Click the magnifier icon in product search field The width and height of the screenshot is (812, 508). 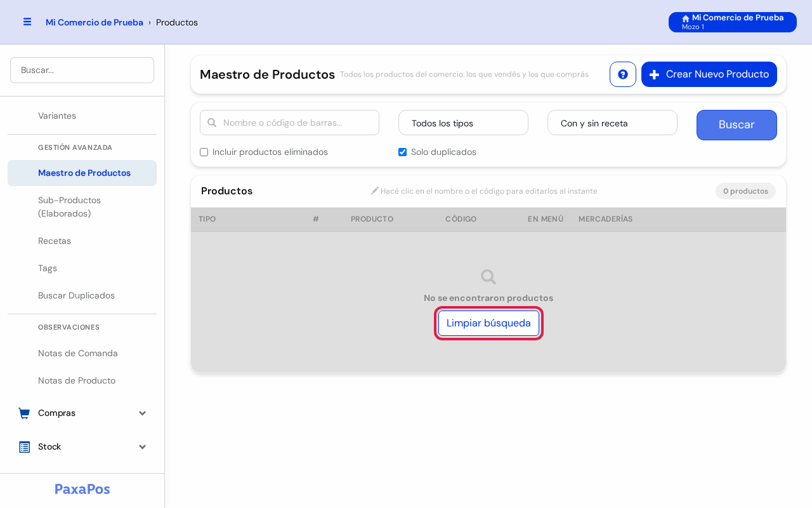[212, 123]
